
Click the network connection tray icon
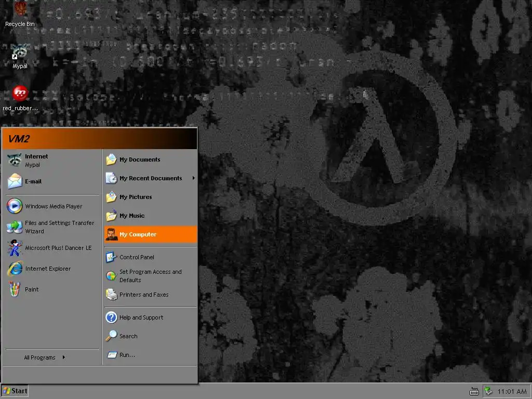488,391
